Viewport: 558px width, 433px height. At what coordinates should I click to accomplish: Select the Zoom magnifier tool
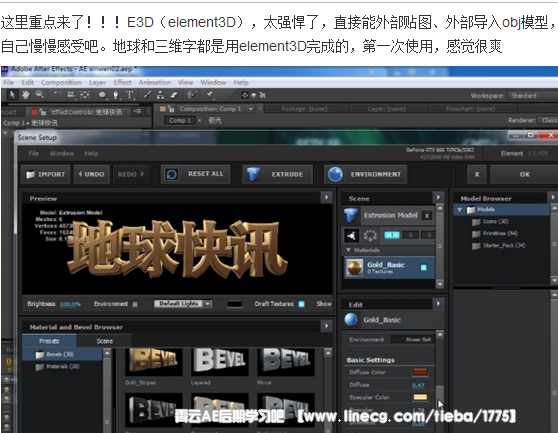tap(40, 95)
